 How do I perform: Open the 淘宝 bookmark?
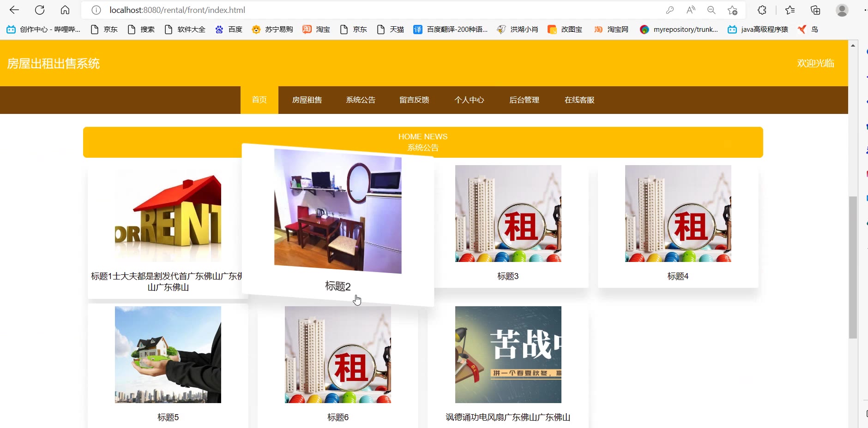click(317, 30)
